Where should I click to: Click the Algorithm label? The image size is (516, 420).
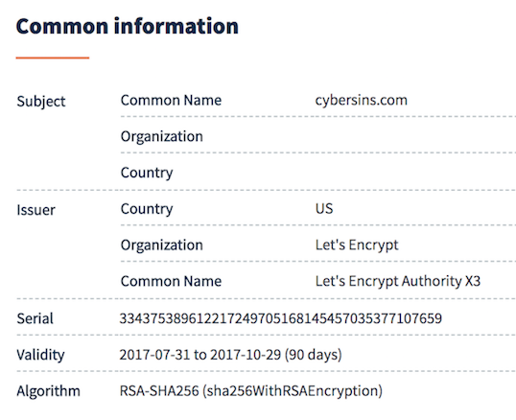point(48,391)
